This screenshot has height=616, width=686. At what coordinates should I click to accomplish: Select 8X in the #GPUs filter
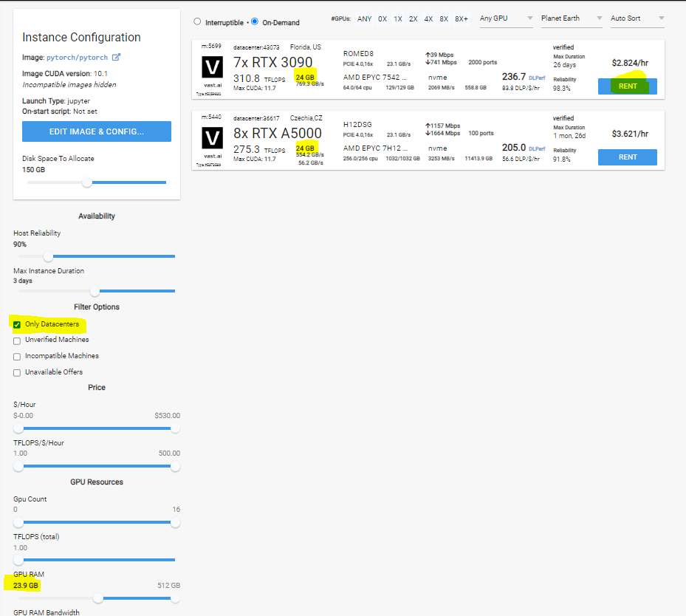(x=444, y=18)
